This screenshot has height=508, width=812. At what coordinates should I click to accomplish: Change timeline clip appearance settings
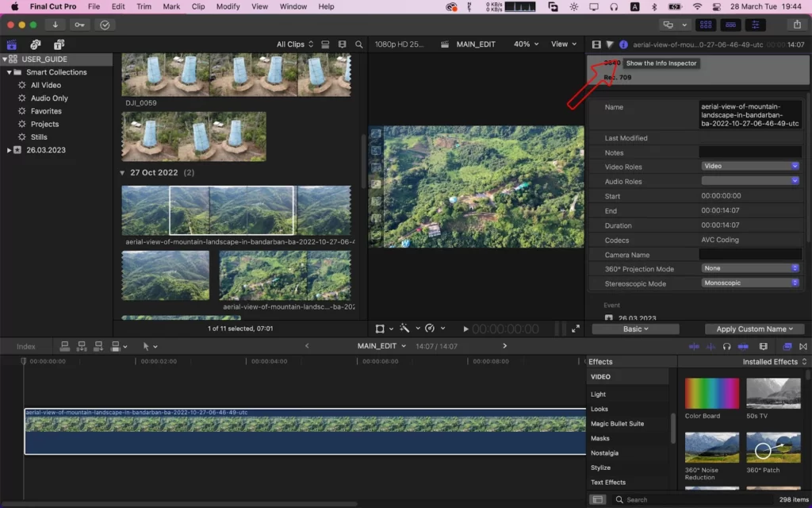[764, 346]
